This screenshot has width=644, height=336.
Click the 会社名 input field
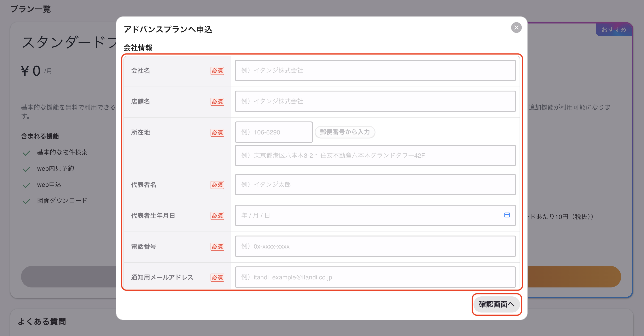(375, 70)
